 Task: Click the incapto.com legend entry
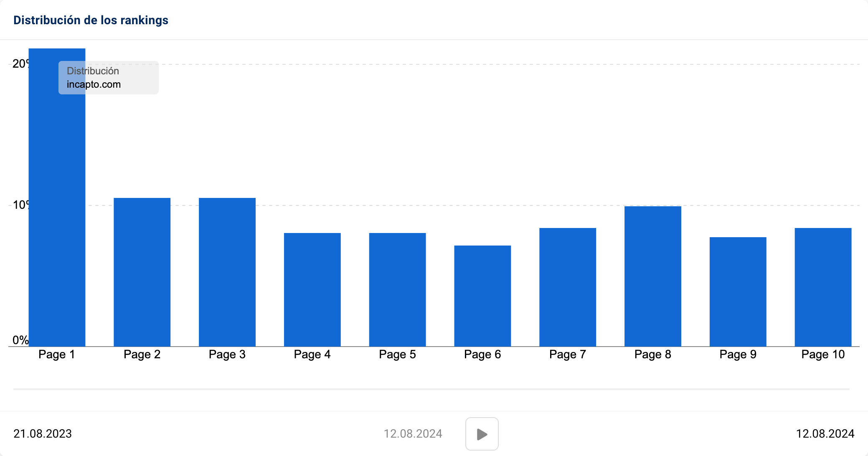94,84
